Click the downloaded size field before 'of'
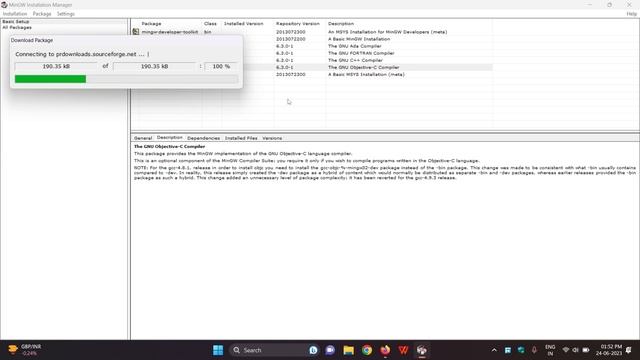 56,66
